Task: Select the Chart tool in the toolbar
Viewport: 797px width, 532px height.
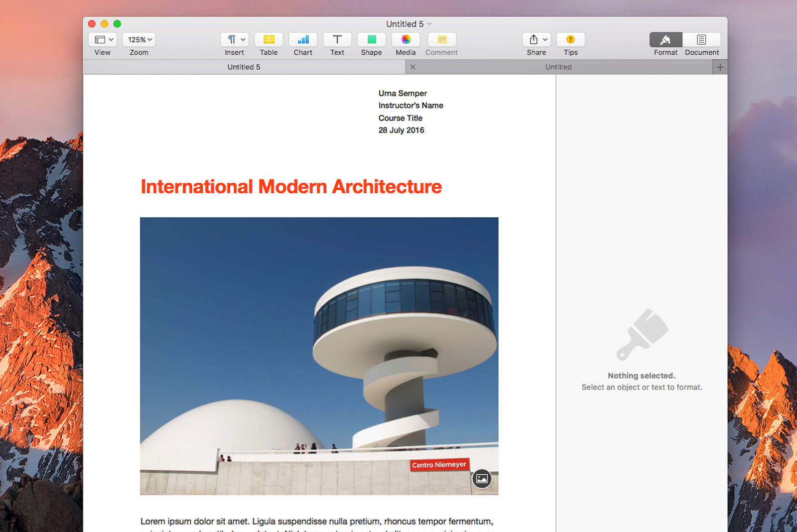Action: [x=303, y=44]
